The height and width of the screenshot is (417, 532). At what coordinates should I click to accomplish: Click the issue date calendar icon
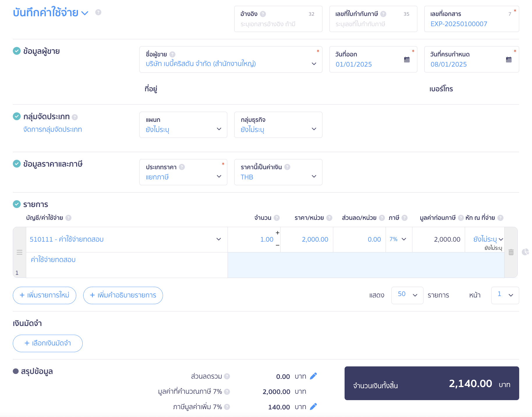(x=407, y=60)
